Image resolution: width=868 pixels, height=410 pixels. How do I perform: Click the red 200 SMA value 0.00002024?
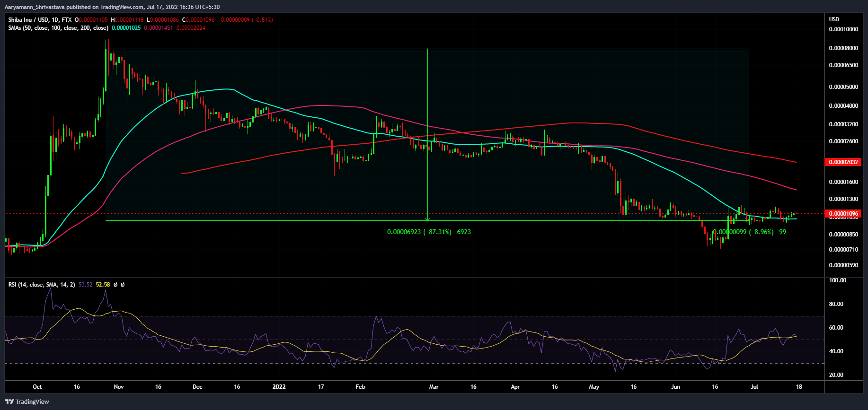[x=191, y=28]
